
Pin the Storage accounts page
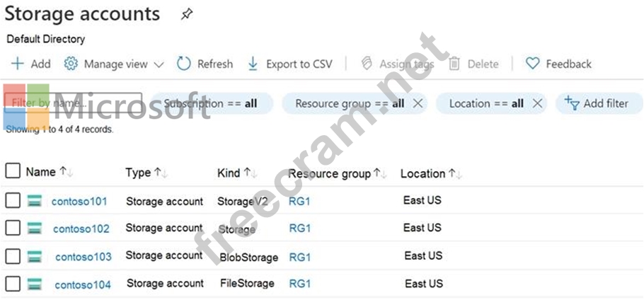[187, 15]
